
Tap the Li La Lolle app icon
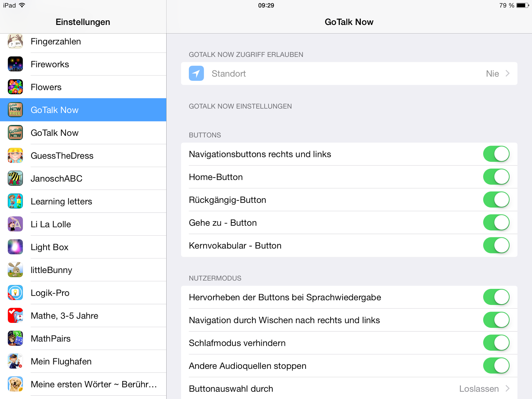pyautogui.click(x=15, y=224)
